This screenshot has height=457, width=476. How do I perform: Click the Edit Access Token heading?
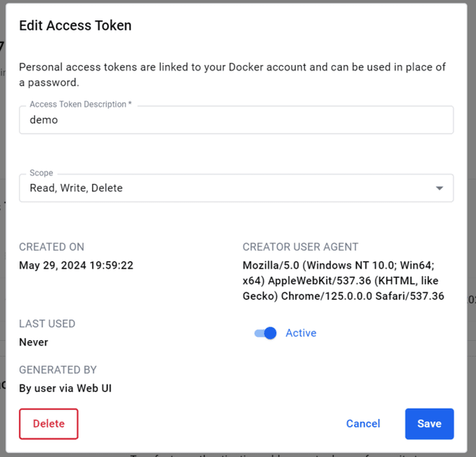75,26
